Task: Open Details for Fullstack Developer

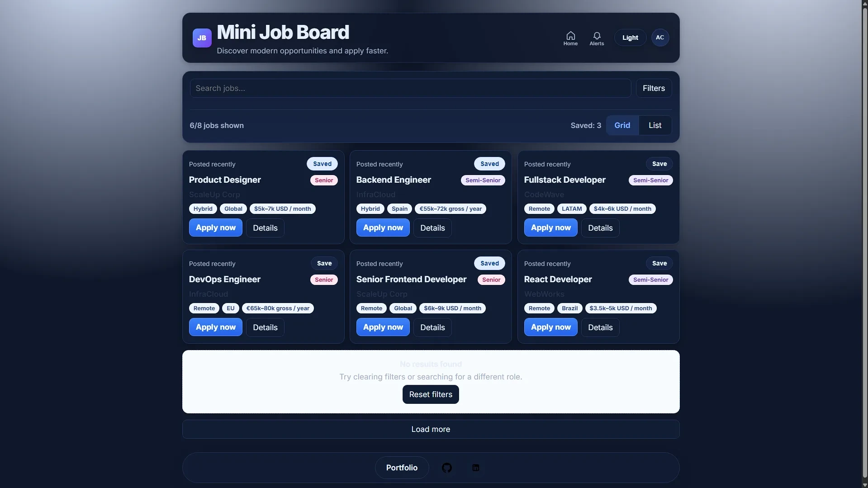Action: (600, 228)
